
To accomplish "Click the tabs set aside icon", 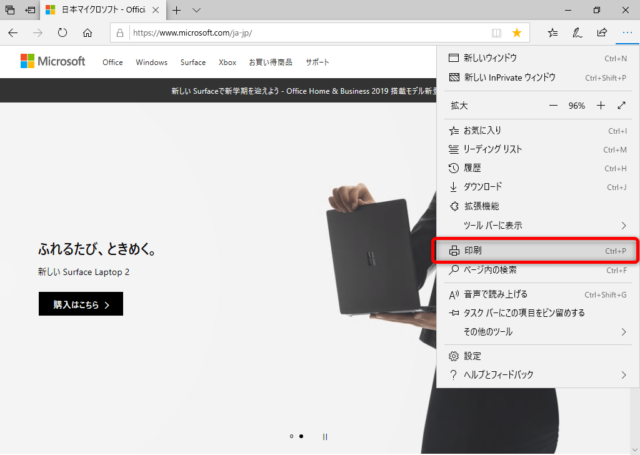I will [x=10, y=10].
